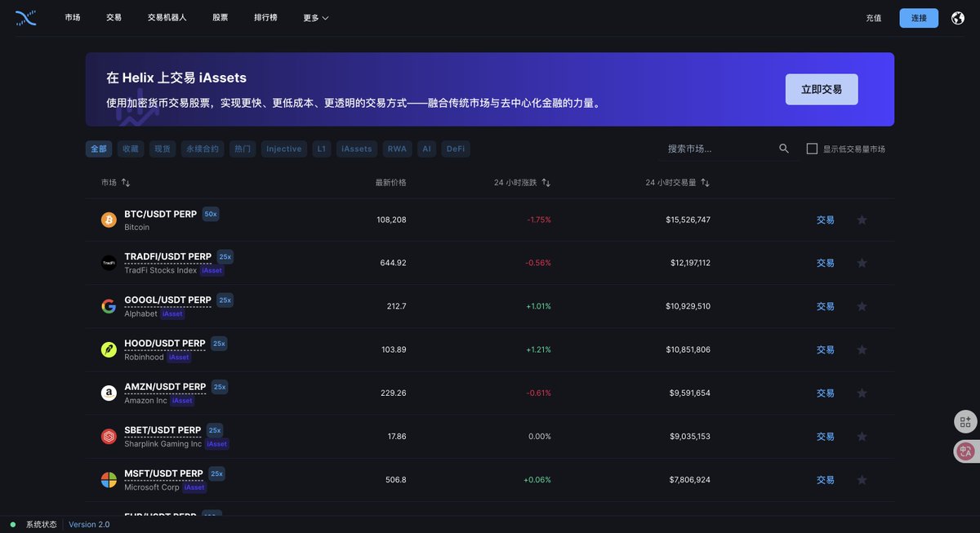Select the RWA filter tab
Image resolution: width=980 pixels, height=533 pixels.
click(x=398, y=149)
